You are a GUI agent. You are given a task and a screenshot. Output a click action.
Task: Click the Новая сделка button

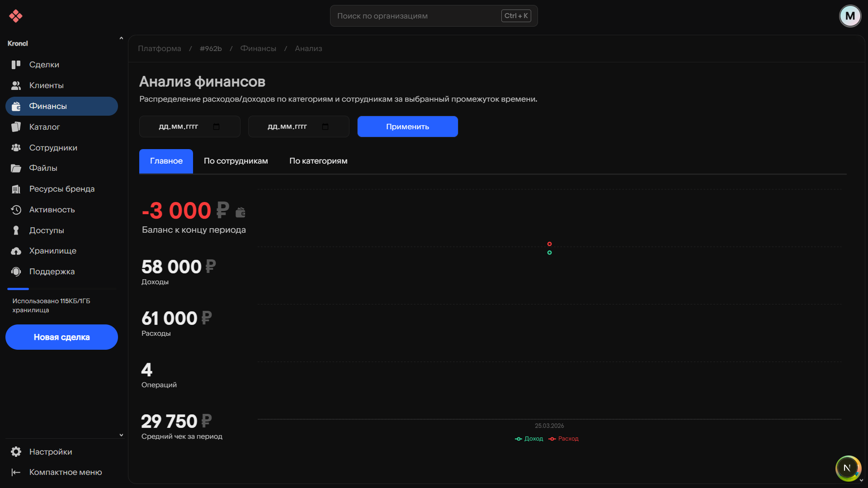coord(61,337)
